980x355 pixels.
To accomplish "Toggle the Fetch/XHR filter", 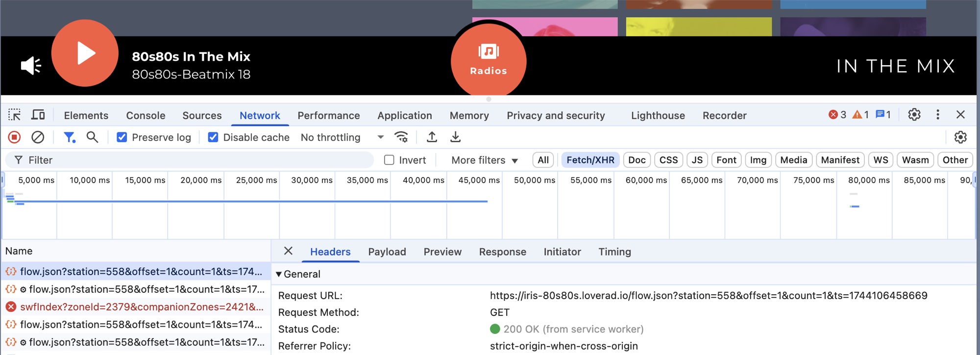I will point(590,160).
